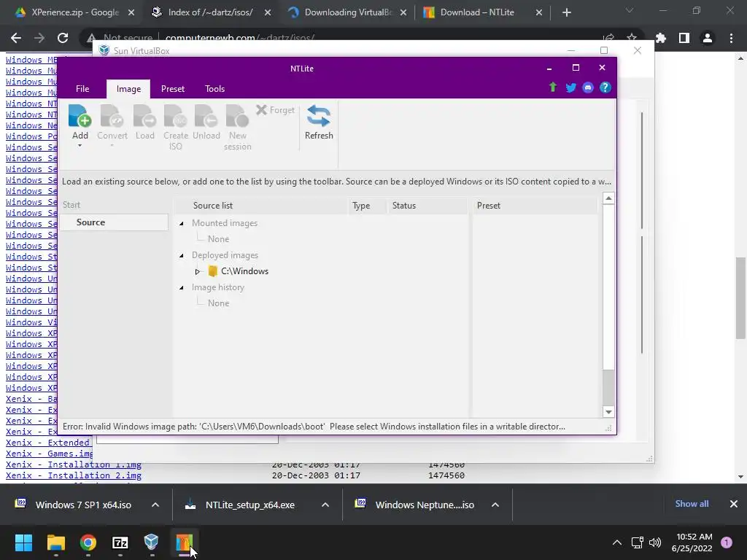Open Xenix - Games.img link
747x560 pixels.
point(49,454)
